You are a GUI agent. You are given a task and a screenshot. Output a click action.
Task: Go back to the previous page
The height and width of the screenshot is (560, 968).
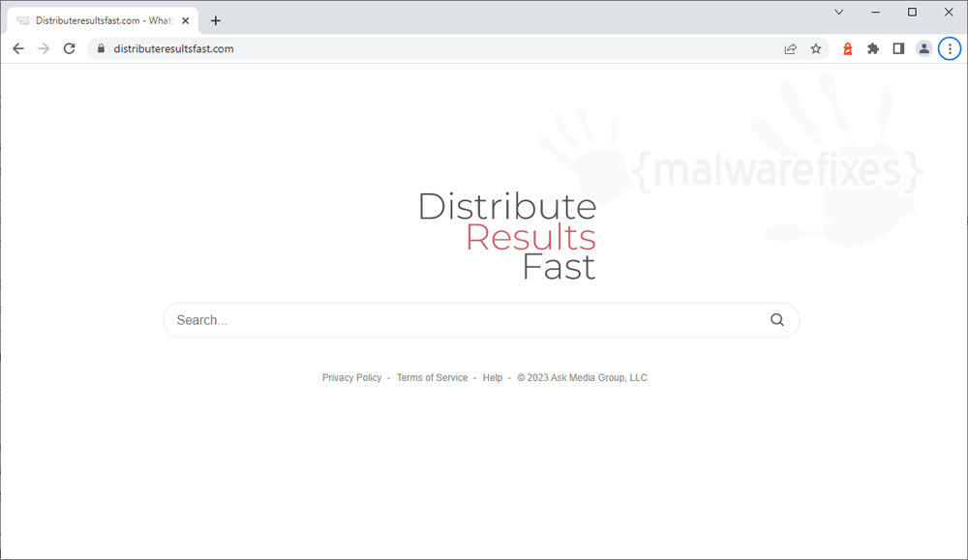point(18,48)
